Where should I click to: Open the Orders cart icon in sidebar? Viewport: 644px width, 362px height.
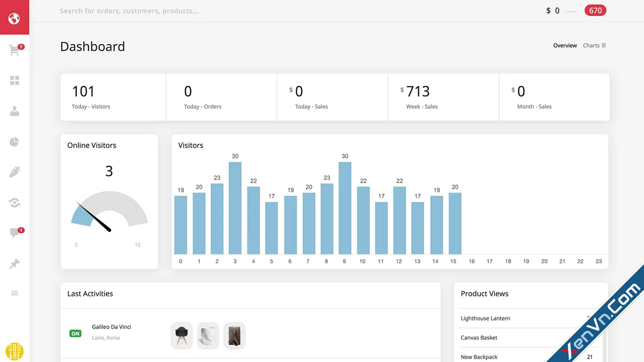coord(14,49)
